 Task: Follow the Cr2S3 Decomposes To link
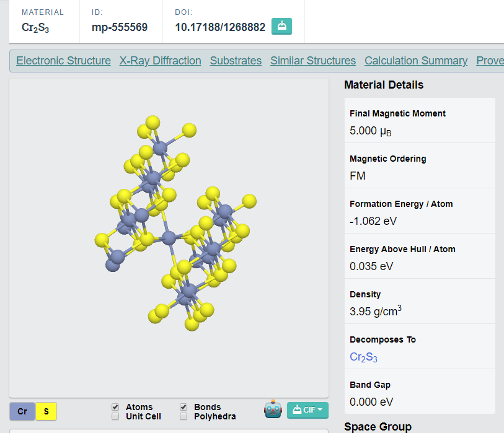click(x=363, y=357)
